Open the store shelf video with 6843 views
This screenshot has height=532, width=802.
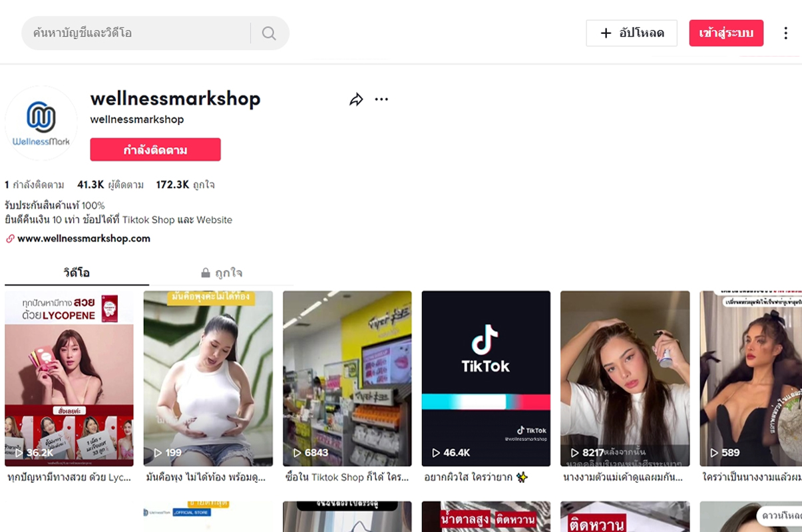(x=347, y=378)
